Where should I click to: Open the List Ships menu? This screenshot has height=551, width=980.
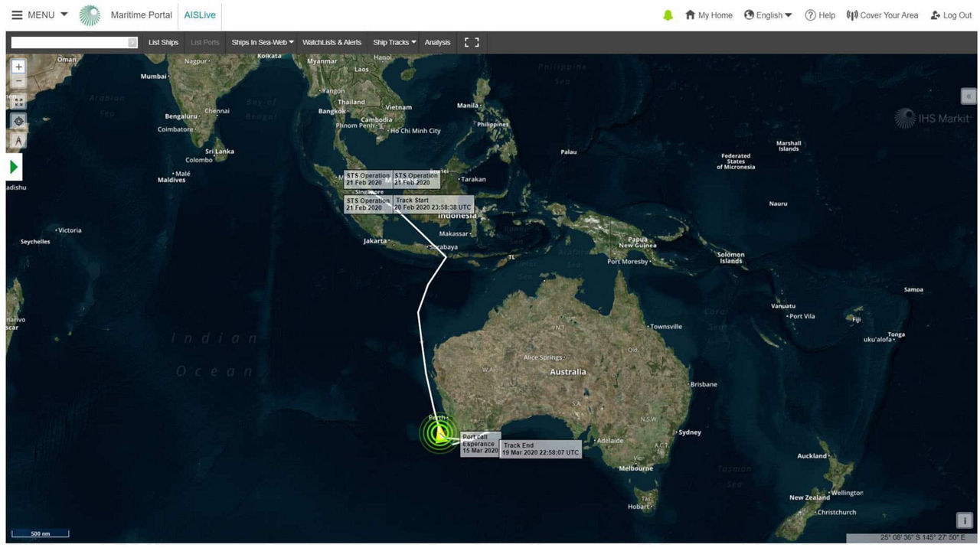[x=163, y=43]
